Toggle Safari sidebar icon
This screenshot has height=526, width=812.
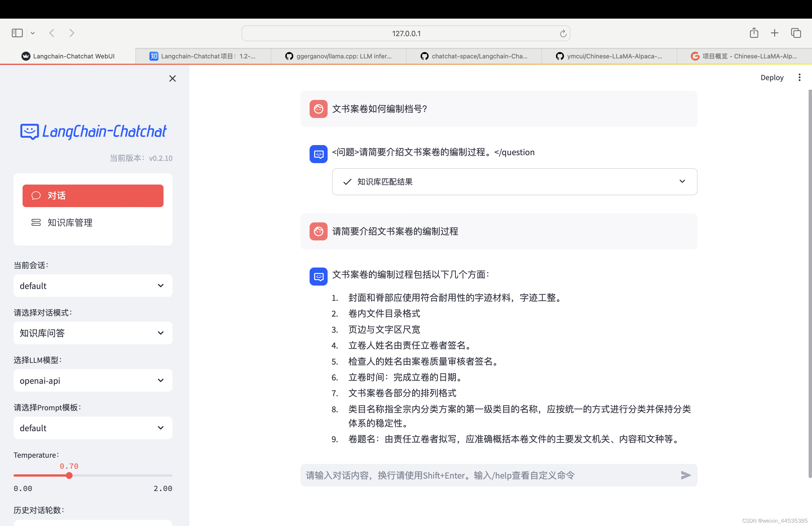tap(17, 33)
